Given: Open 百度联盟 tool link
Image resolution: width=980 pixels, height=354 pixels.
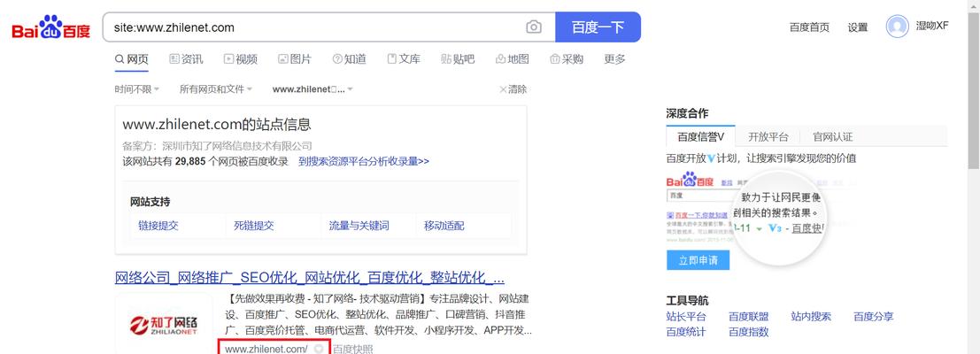Looking at the screenshot, I should pyautogui.click(x=749, y=317).
